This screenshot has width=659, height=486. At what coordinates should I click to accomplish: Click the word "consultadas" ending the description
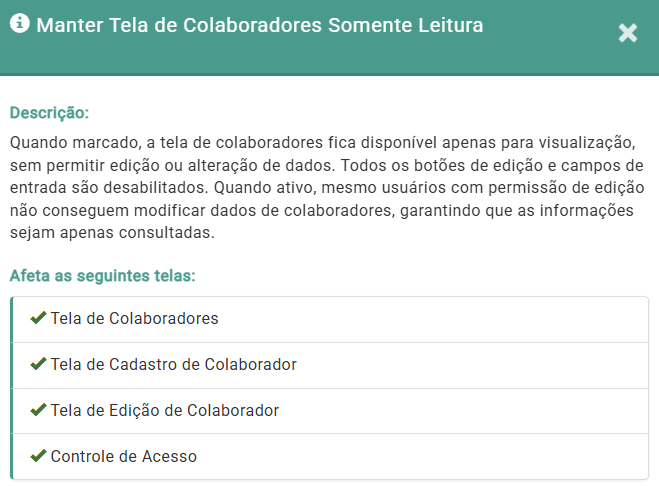(171, 234)
